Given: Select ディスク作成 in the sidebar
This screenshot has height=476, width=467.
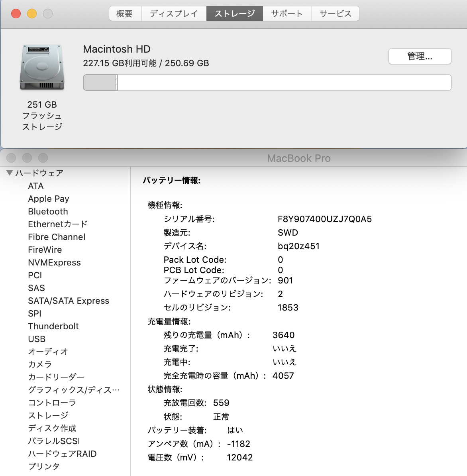Looking at the screenshot, I should (52, 428).
